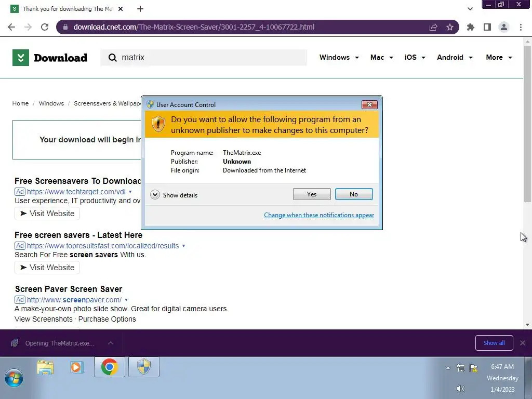Click the Show all downloads button

[494, 343]
